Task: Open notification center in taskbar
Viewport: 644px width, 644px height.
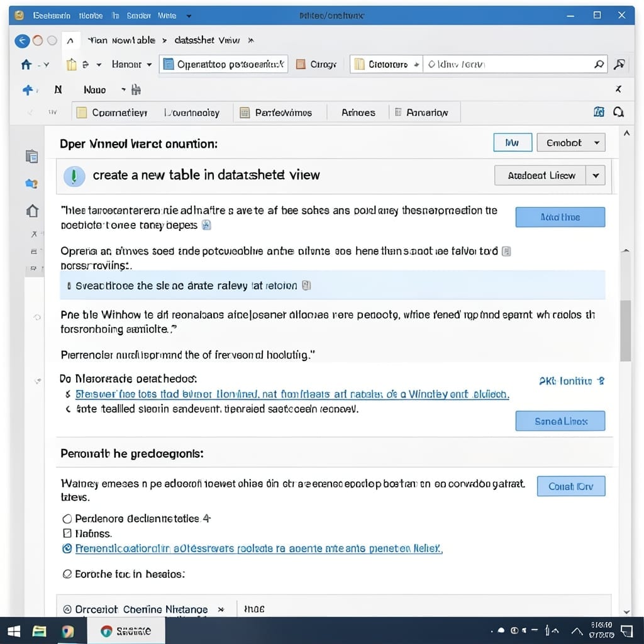Action: point(627,631)
